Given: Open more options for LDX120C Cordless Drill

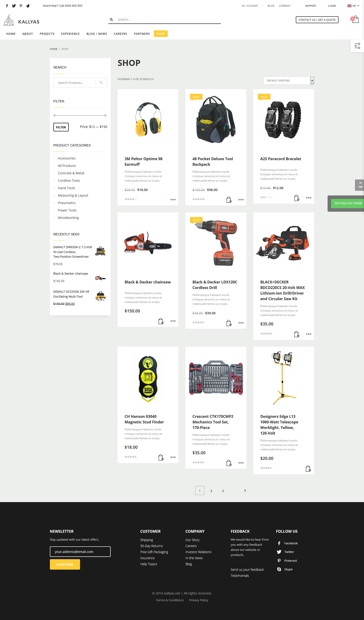Looking at the screenshot, I should (x=241, y=323).
